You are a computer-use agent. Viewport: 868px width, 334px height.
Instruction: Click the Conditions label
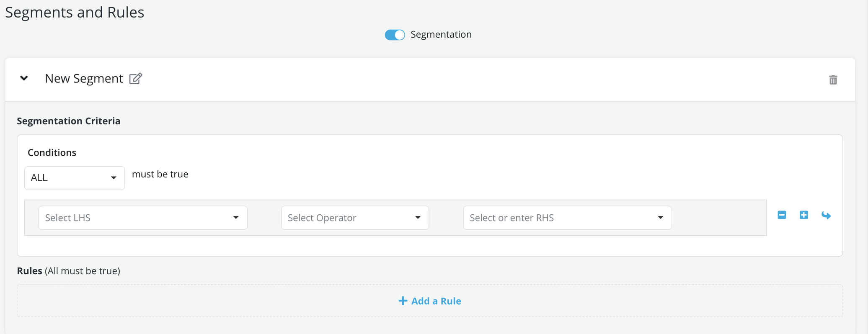52,152
